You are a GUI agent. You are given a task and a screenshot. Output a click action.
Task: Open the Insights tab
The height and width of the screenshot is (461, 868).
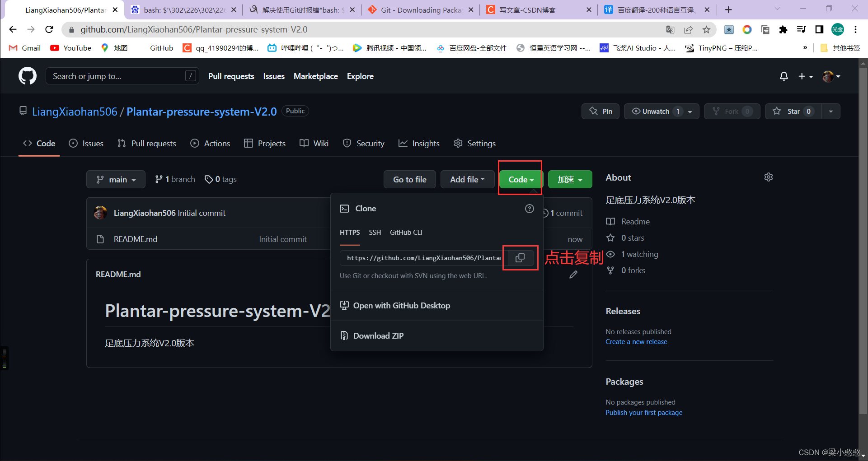pyautogui.click(x=419, y=144)
